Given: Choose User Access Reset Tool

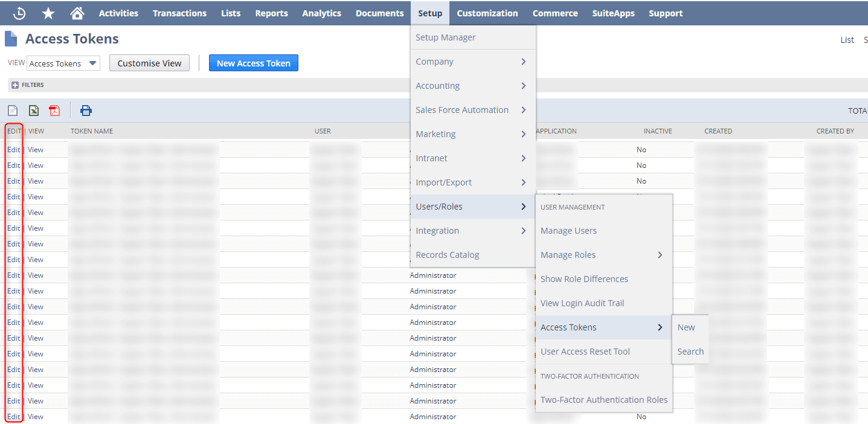Looking at the screenshot, I should click(x=604, y=352).
